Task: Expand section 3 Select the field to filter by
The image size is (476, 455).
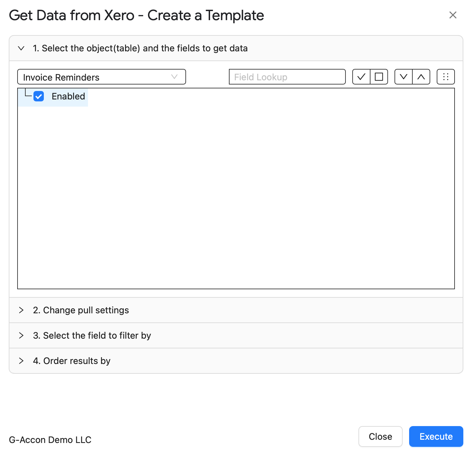Action: click(236, 335)
